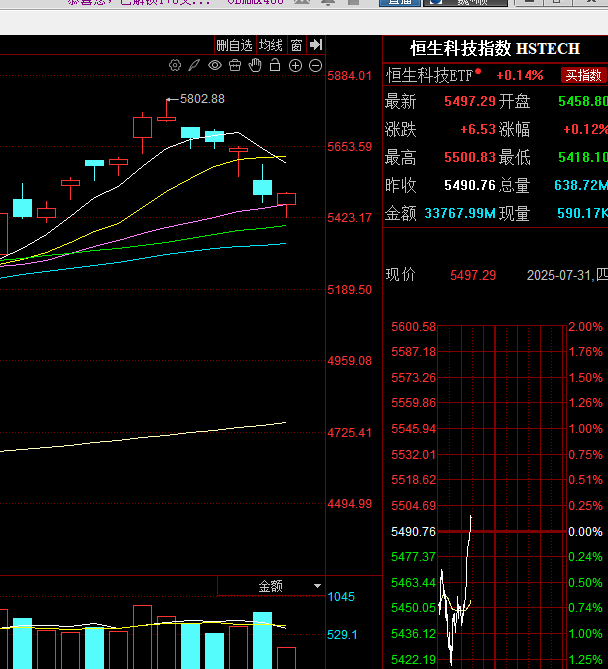Select the feather drawing tool

(x=194, y=65)
